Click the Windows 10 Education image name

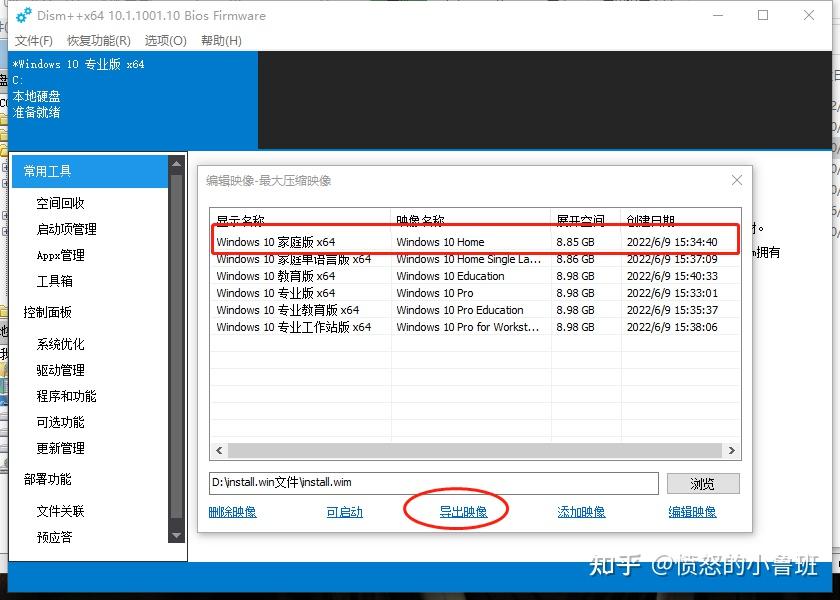coord(451,276)
